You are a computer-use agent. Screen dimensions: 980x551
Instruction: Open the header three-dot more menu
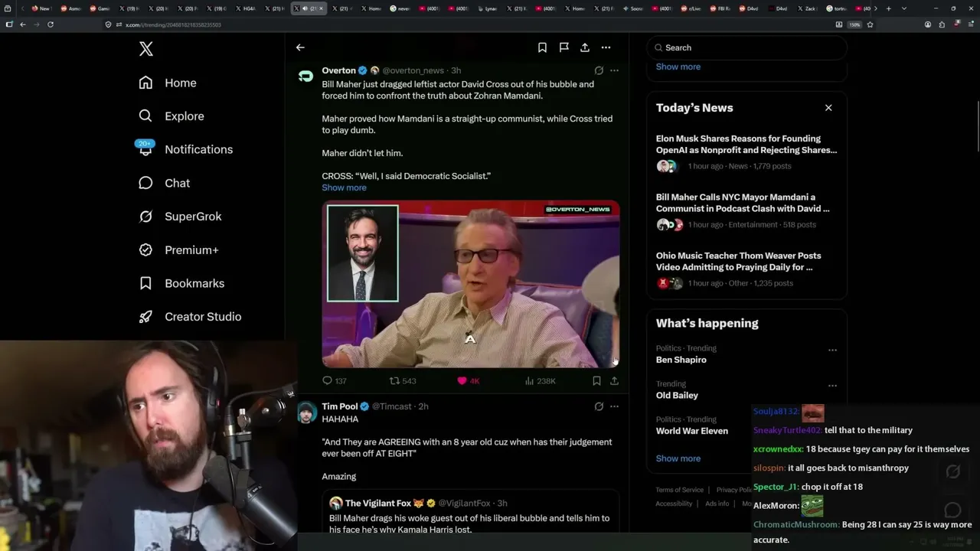click(606, 47)
